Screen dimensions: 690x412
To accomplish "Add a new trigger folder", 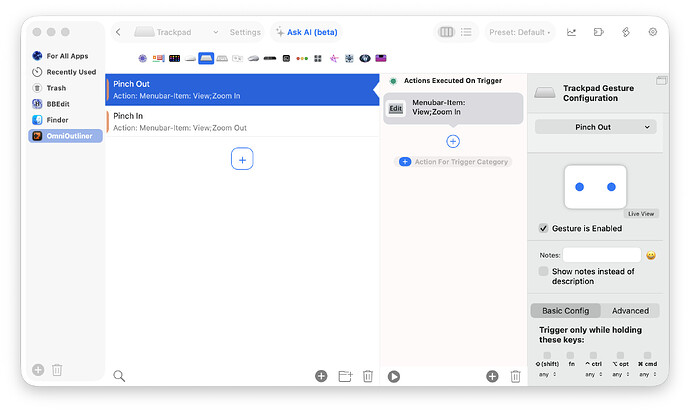I will click(345, 376).
